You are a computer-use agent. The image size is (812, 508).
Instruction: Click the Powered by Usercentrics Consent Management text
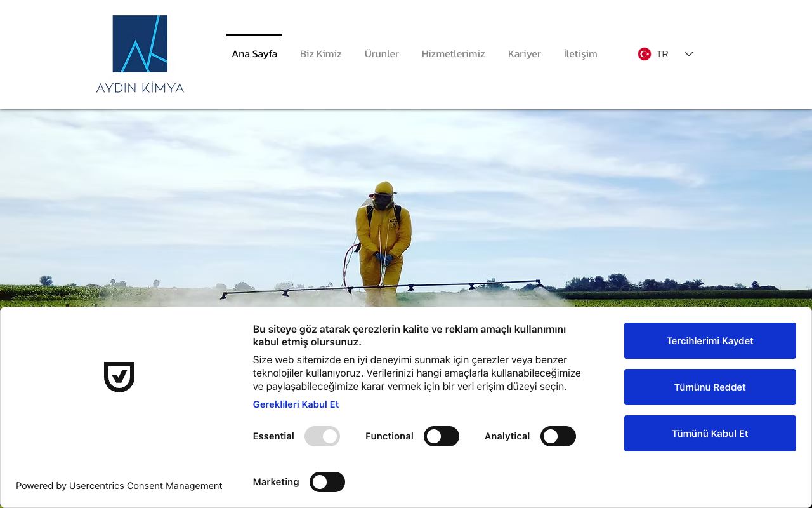point(119,486)
